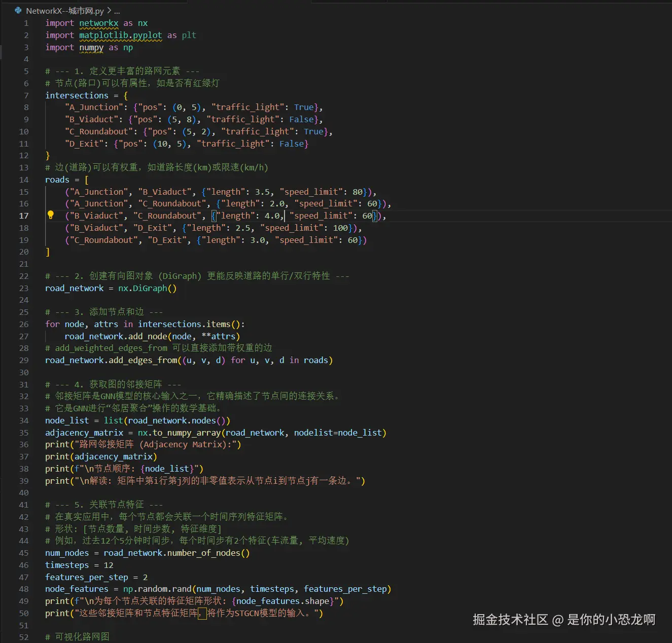Select line number 23 in the gutter

point(24,288)
